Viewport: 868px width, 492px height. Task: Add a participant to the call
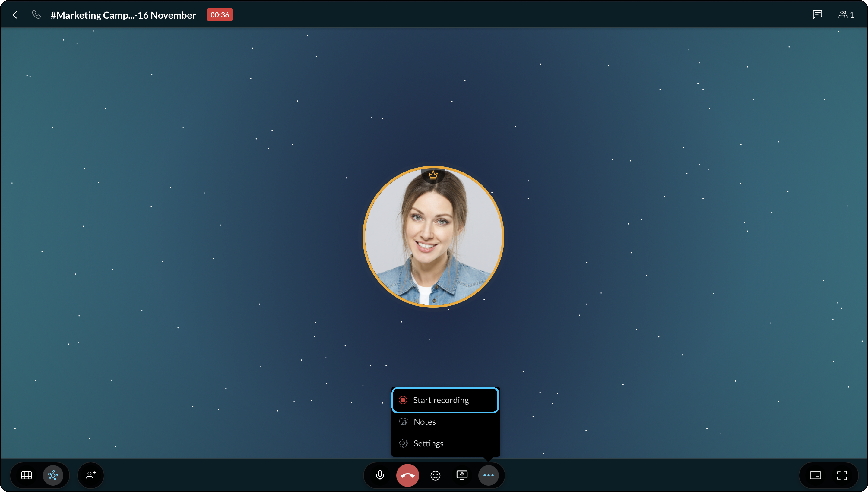point(91,475)
